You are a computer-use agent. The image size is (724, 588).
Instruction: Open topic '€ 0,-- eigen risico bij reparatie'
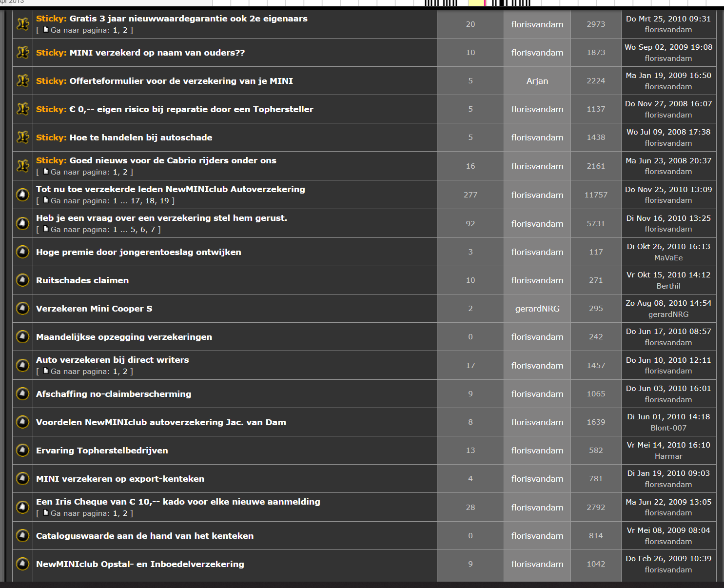coord(192,109)
